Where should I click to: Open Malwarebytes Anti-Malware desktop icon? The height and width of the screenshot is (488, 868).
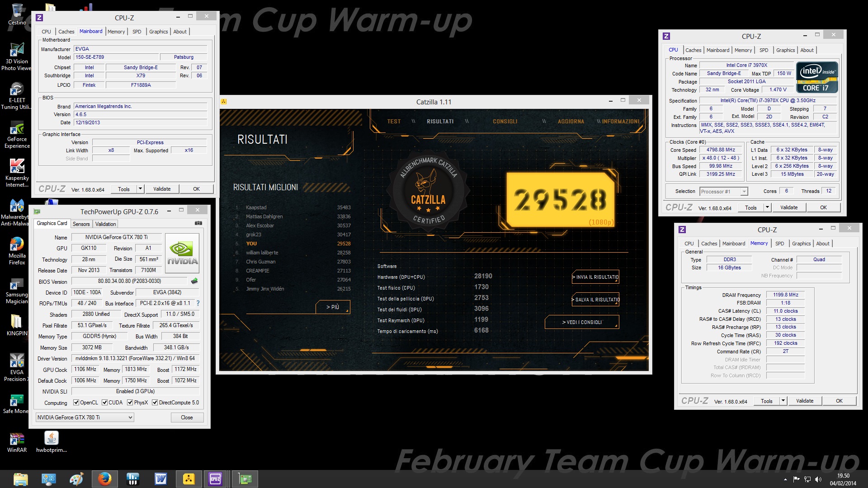tap(16, 212)
